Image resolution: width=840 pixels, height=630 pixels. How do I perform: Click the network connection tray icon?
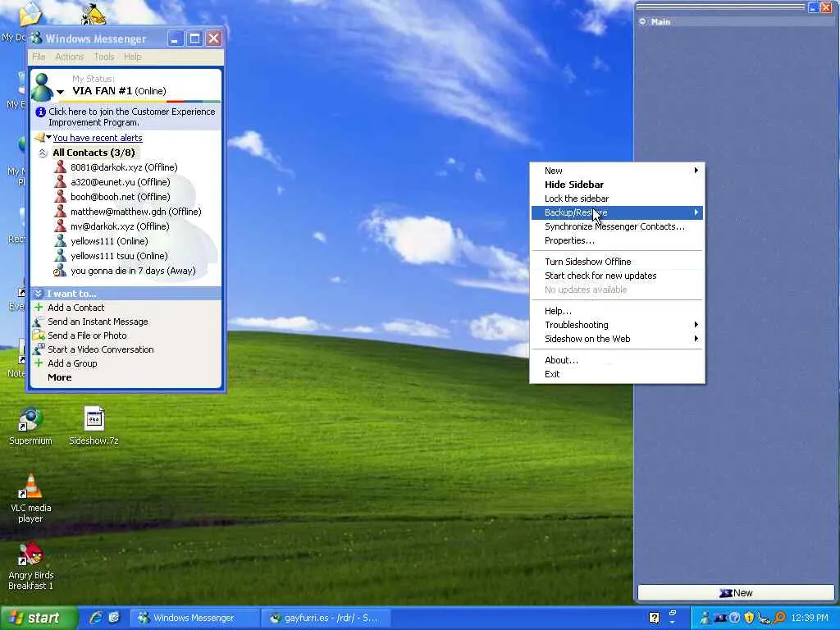click(764, 619)
